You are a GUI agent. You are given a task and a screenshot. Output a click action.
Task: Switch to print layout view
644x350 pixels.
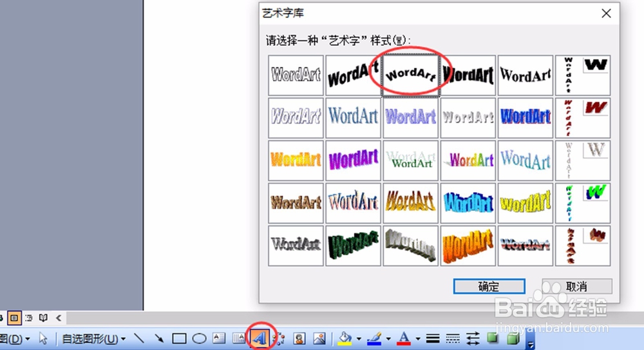(x=14, y=318)
